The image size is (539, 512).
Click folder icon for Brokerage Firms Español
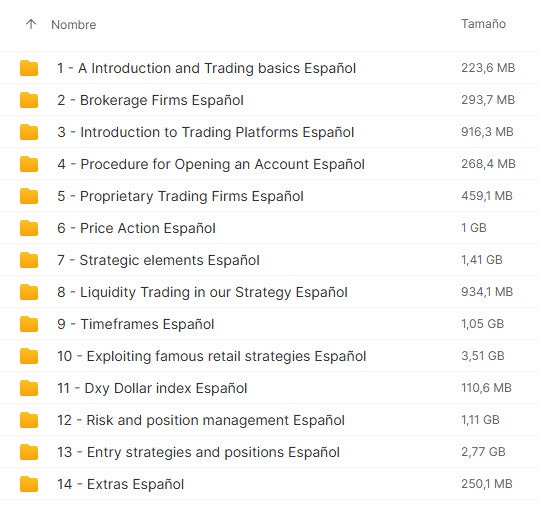coord(29,100)
